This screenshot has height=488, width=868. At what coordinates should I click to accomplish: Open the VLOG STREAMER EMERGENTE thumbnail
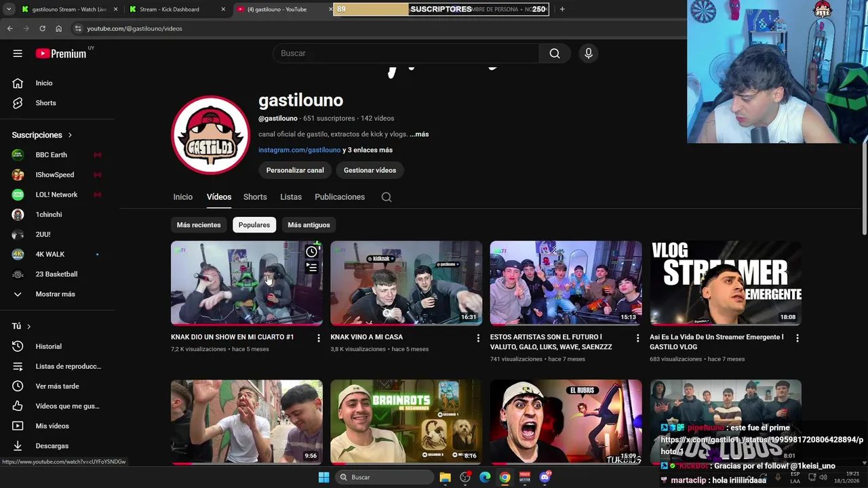(x=726, y=283)
